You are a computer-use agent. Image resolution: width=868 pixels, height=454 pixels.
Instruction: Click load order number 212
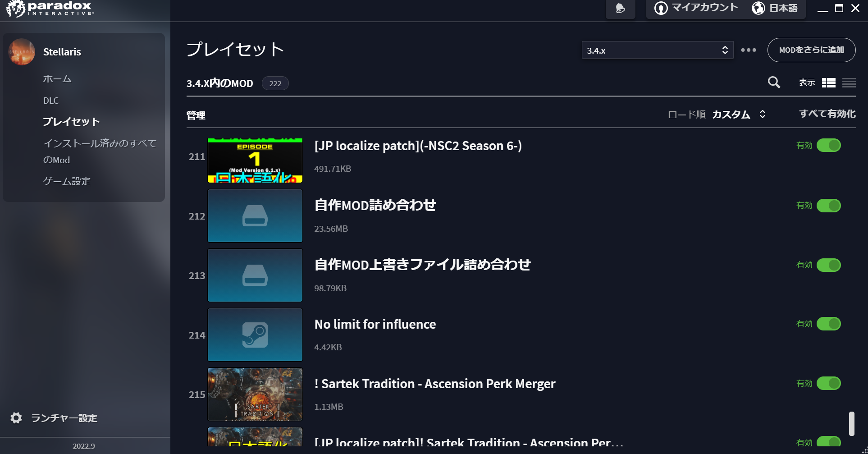pos(196,216)
